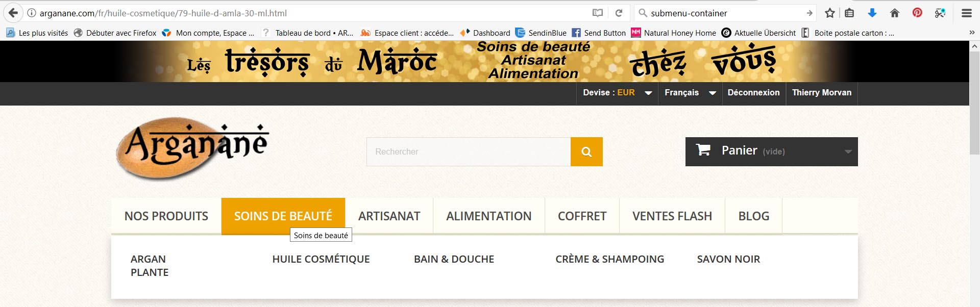The image size is (980, 307).
Task: Click the orange search button
Action: click(586, 151)
